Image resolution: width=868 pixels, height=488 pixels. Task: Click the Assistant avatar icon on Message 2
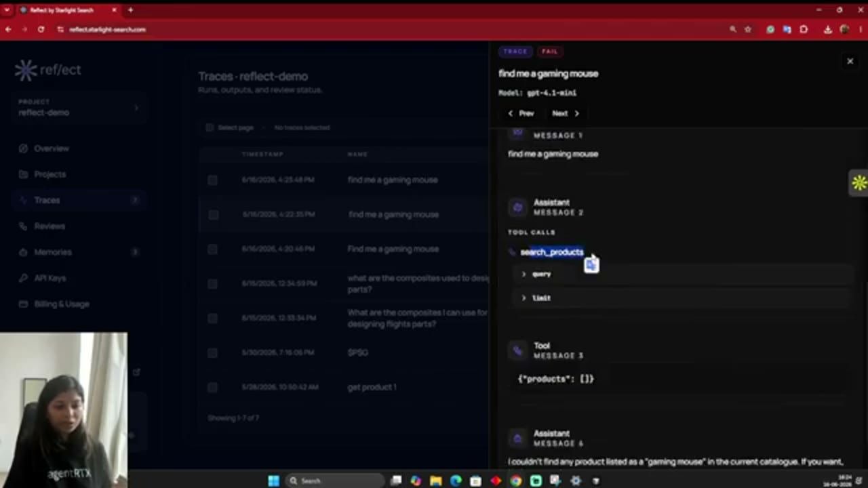click(517, 207)
